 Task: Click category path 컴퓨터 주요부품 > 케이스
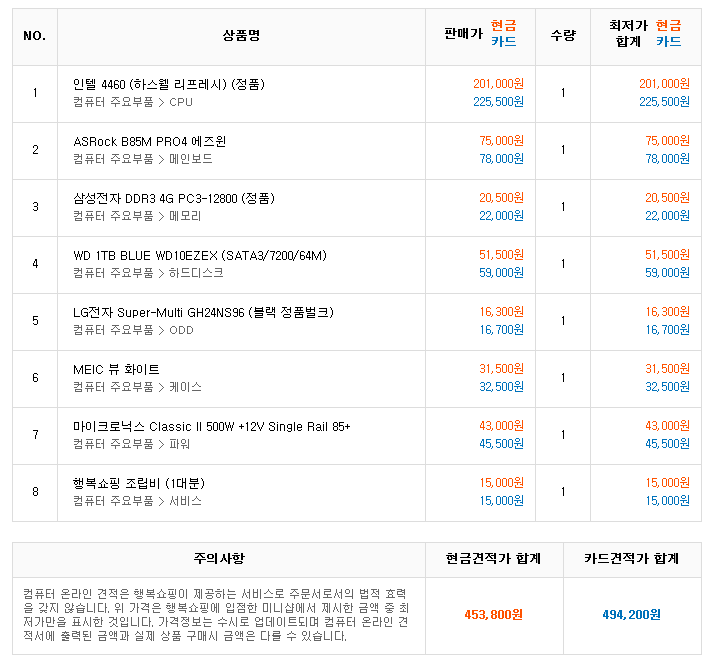click(137, 387)
